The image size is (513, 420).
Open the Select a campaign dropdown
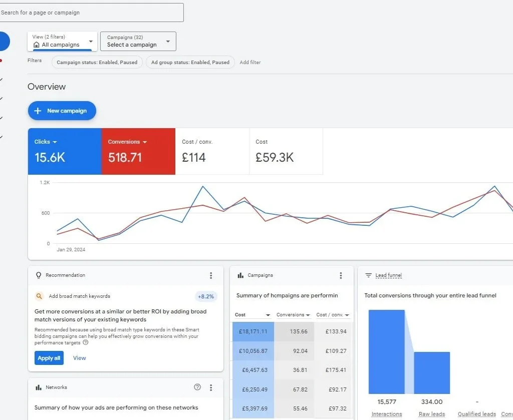coord(138,41)
